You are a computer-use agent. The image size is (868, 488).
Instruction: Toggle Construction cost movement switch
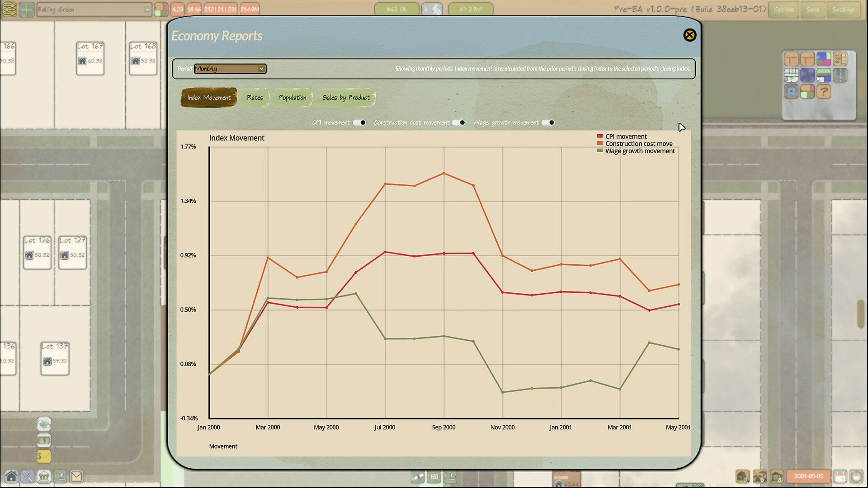tap(458, 122)
